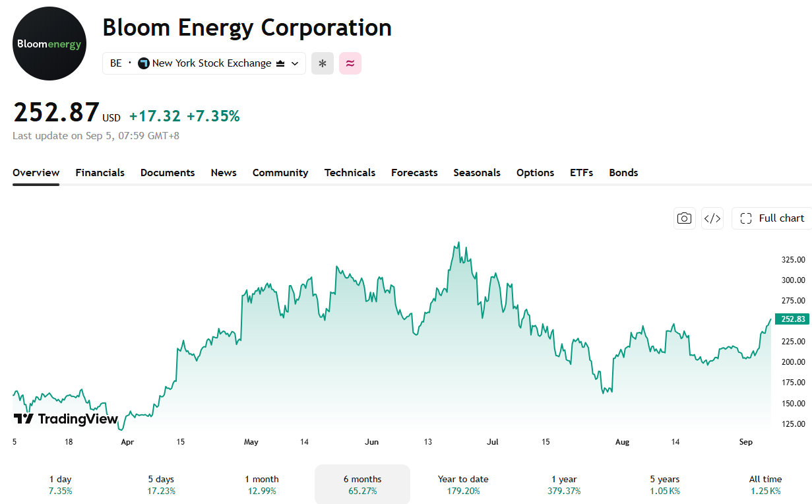Open the Options tab
812x504 pixels.
535,173
